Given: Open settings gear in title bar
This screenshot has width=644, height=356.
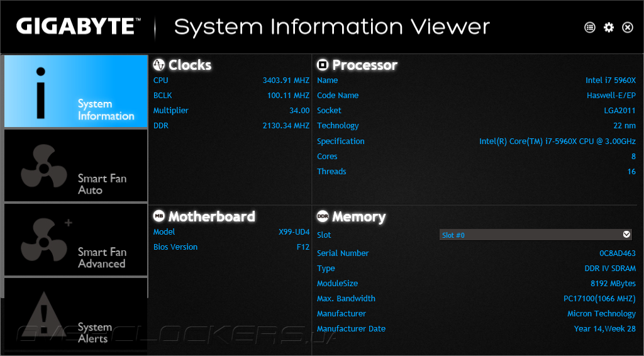Looking at the screenshot, I should tap(609, 28).
